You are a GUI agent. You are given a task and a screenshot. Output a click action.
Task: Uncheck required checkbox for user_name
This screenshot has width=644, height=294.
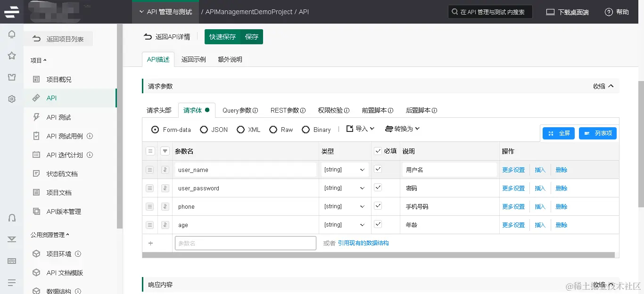click(x=378, y=169)
